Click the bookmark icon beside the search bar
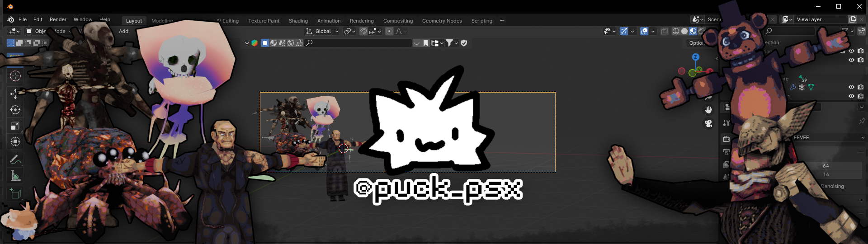Image resolution: width=868 pixels, height=244 pixels. click(426, 43)
